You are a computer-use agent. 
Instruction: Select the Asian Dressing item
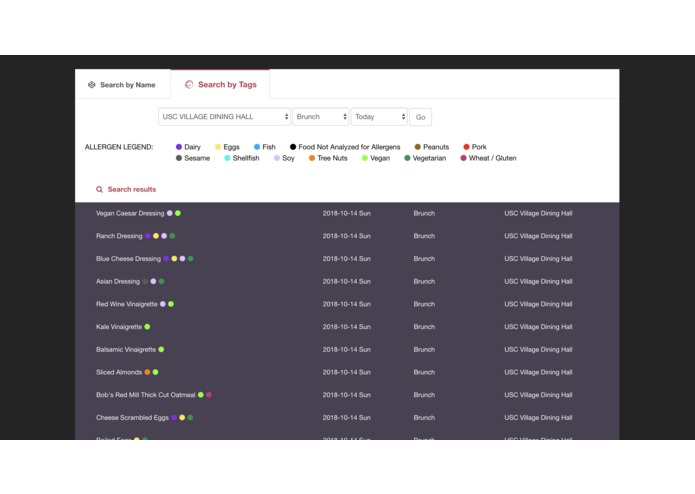118,281
